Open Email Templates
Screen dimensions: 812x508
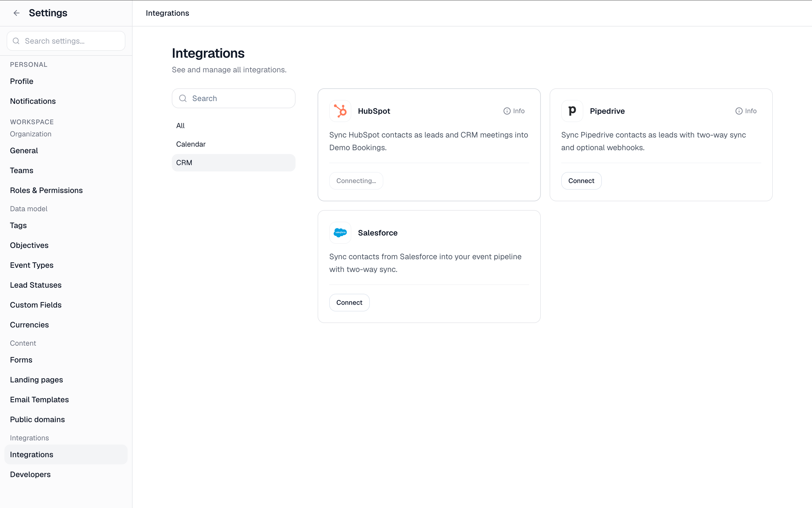pyautogui.click(x=66, y=399)
